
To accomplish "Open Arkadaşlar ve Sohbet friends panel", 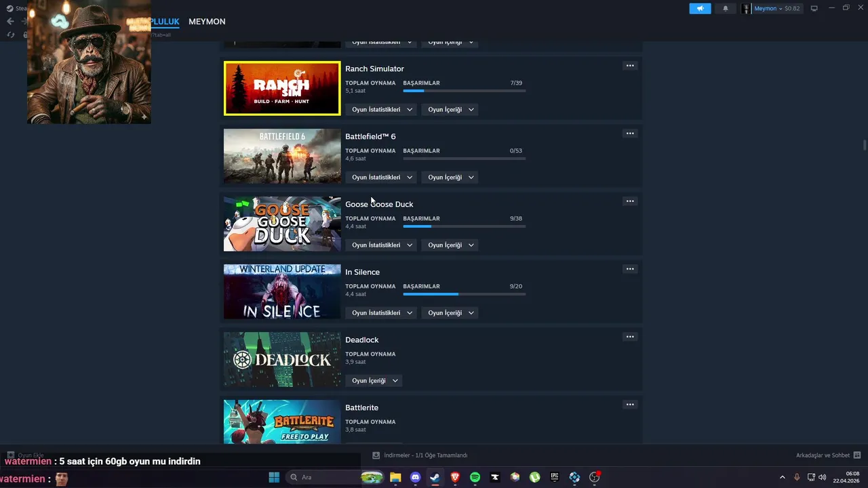I will pyautogui.click(x=828, y=455).
